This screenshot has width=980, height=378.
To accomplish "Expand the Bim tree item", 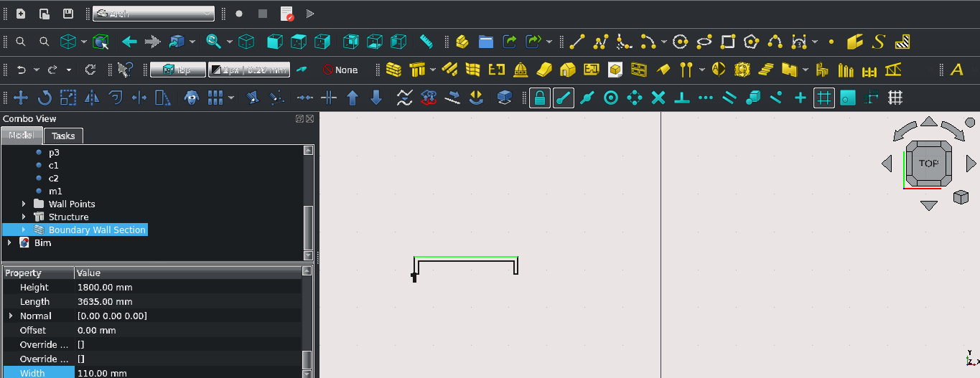I will 9,243.
